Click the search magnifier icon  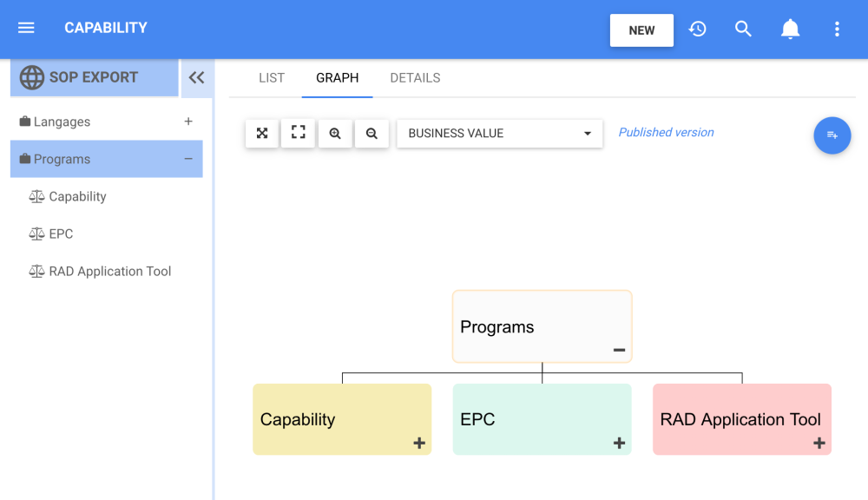pyautogui.click(x=743, y=29)
